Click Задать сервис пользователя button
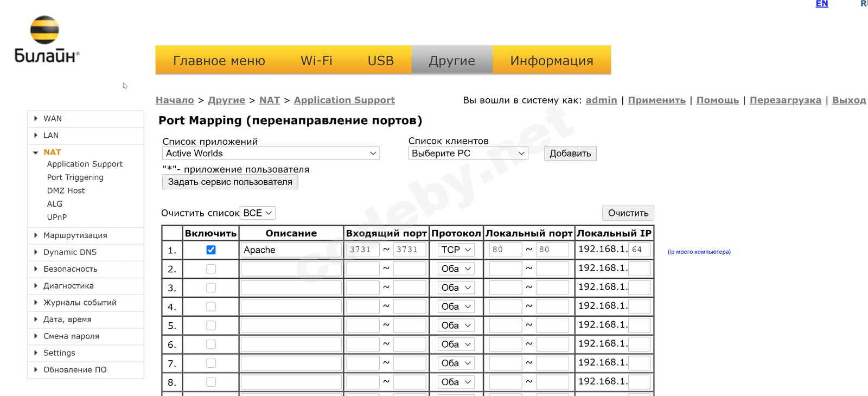Image resolution: width=868 pixels, height=396 pixels. [230, 182]
